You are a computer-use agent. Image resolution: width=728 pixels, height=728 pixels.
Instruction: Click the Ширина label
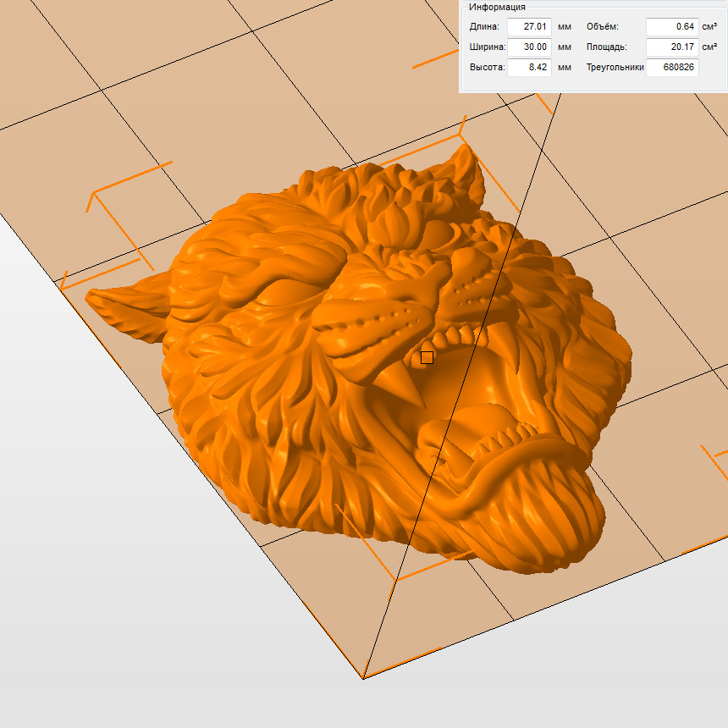[x=487, y=47]
